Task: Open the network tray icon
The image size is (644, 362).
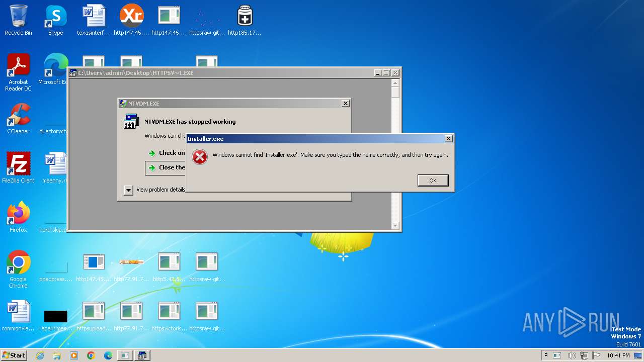Action: coord(584,355)
